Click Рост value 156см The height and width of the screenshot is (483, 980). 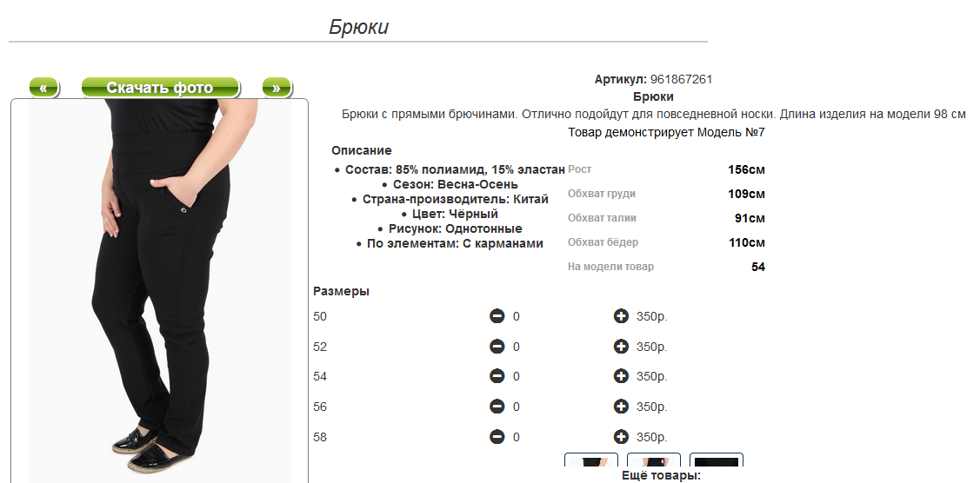click(x=746, y=169)
